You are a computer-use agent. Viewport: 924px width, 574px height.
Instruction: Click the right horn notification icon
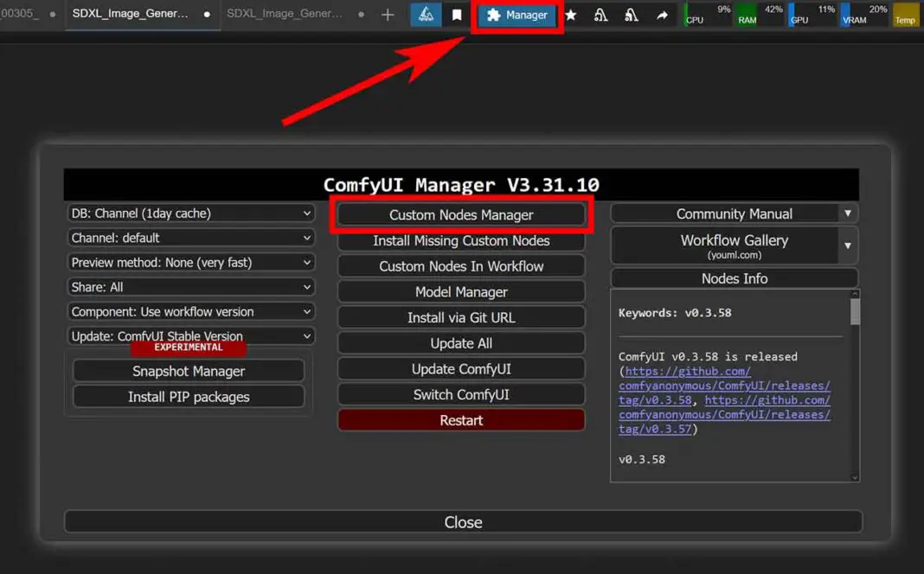[631, 15]
